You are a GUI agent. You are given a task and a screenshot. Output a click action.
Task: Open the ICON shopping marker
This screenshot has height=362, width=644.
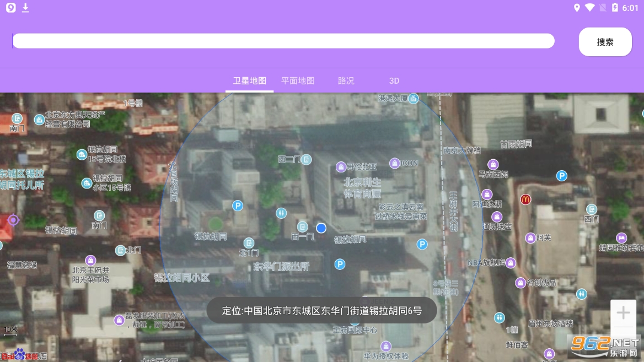pyautogui.click(x=395, y=163)
